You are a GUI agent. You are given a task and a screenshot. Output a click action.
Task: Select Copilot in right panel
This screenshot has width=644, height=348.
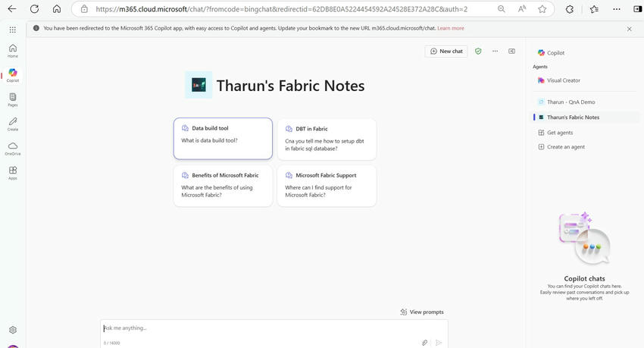[551, 52]
